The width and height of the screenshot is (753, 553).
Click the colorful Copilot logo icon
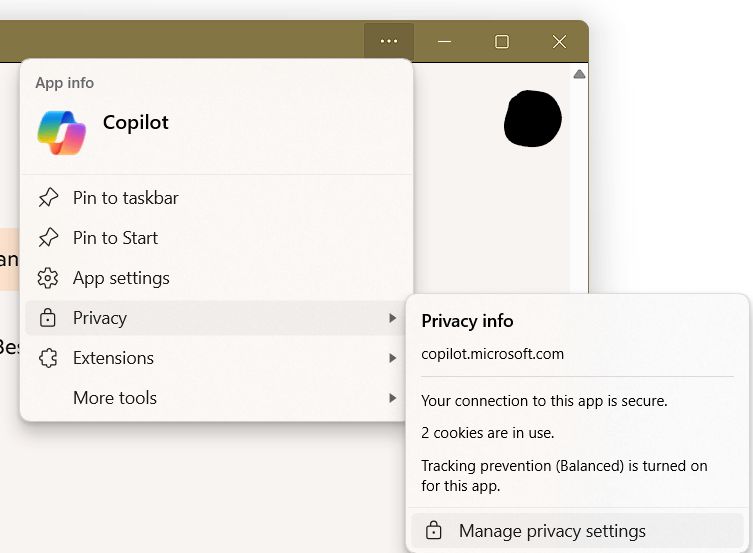61,133
